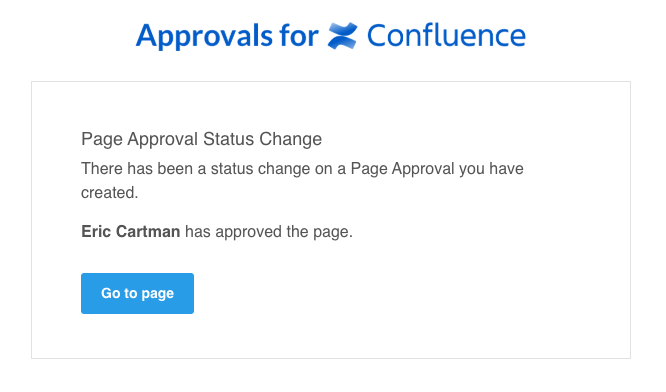Click the word "Page" starting the heading
The image size is (666, 392).
102,140
